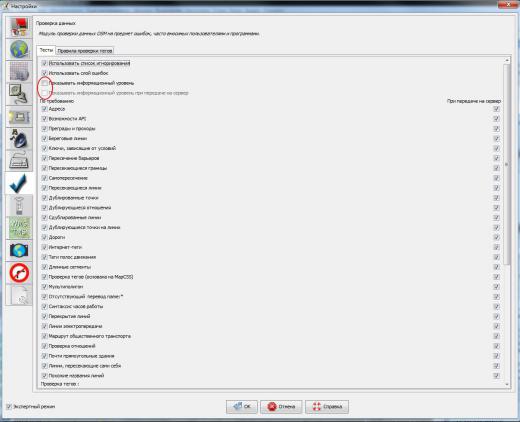Open toolbar customization settings icon

19,116
